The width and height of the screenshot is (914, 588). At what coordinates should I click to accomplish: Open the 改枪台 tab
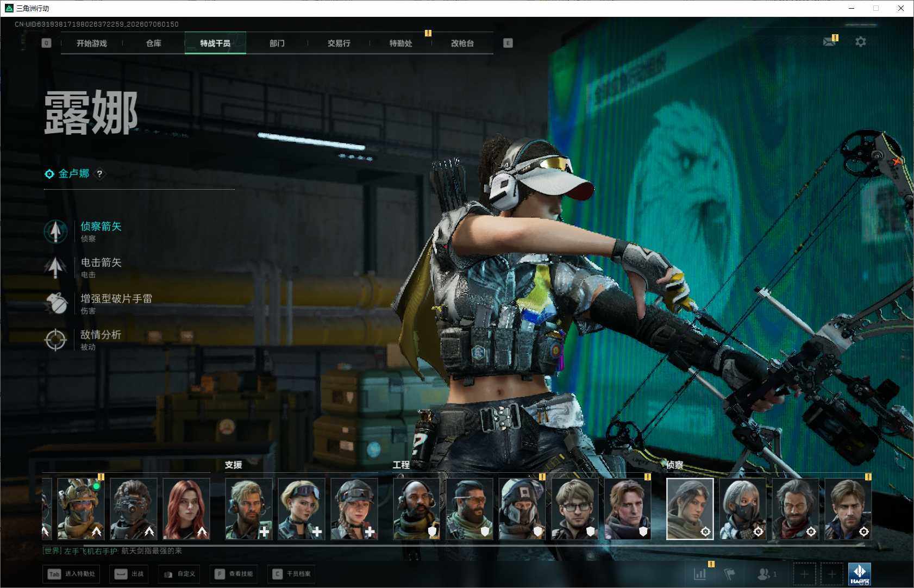click(x=462, y=43)
